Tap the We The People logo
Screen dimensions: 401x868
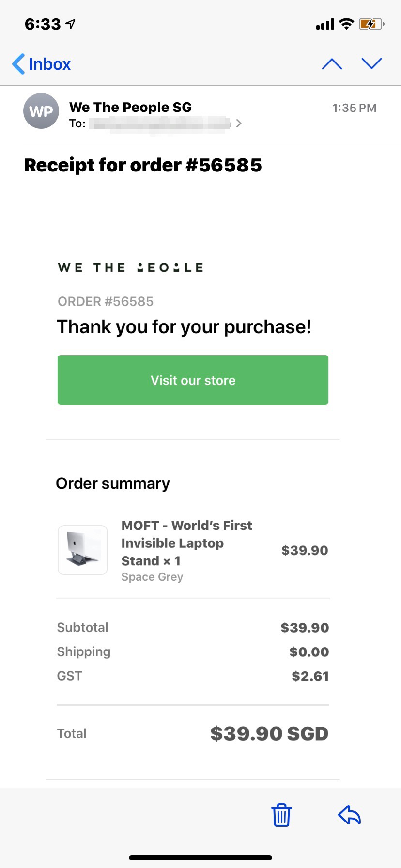point(131,267)
